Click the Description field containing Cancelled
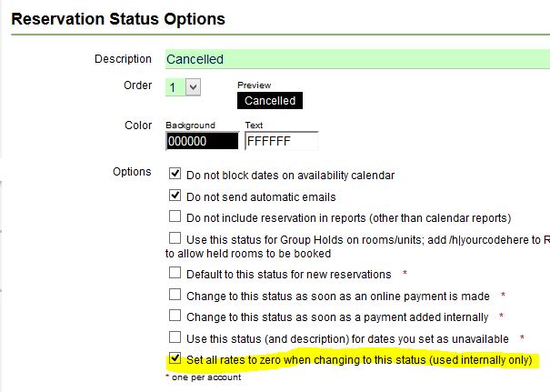The image size is (550, 392). 355,59
